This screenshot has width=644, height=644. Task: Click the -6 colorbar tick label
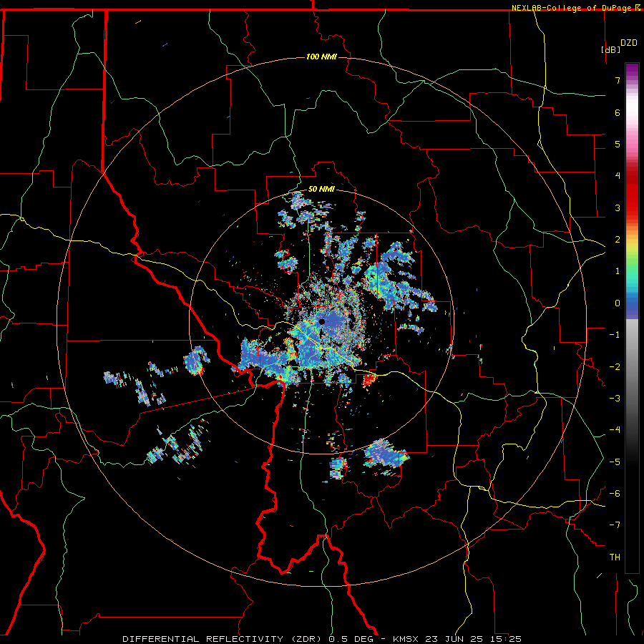(615, 493)
